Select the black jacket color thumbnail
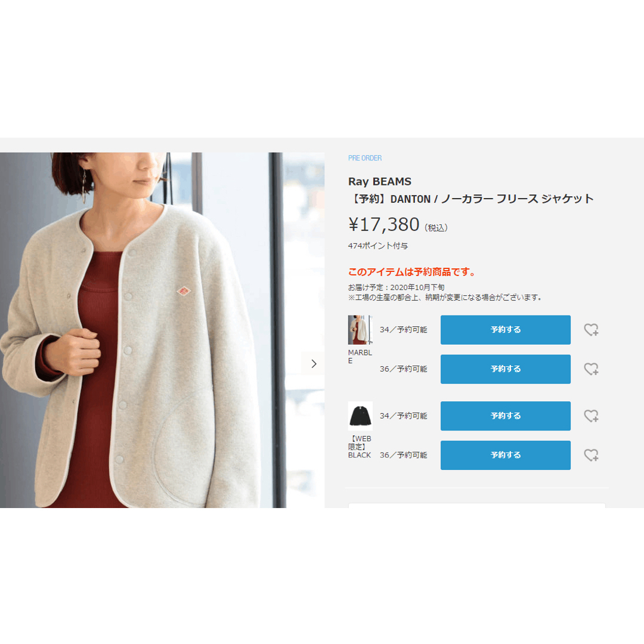Viewport: 644px width, 644px height. pos(360,416)
